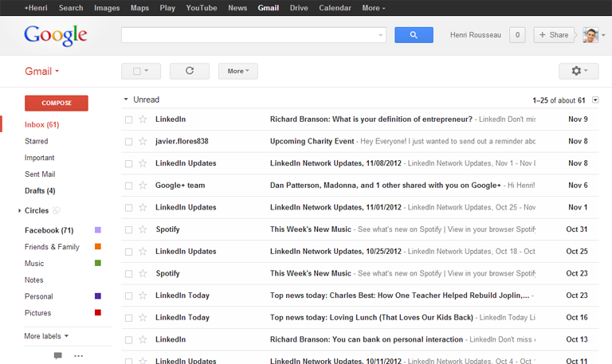Open Henri Rousseau's profile picture
The width and height of the screenshot is (612, 364).
tap(590, 35)
